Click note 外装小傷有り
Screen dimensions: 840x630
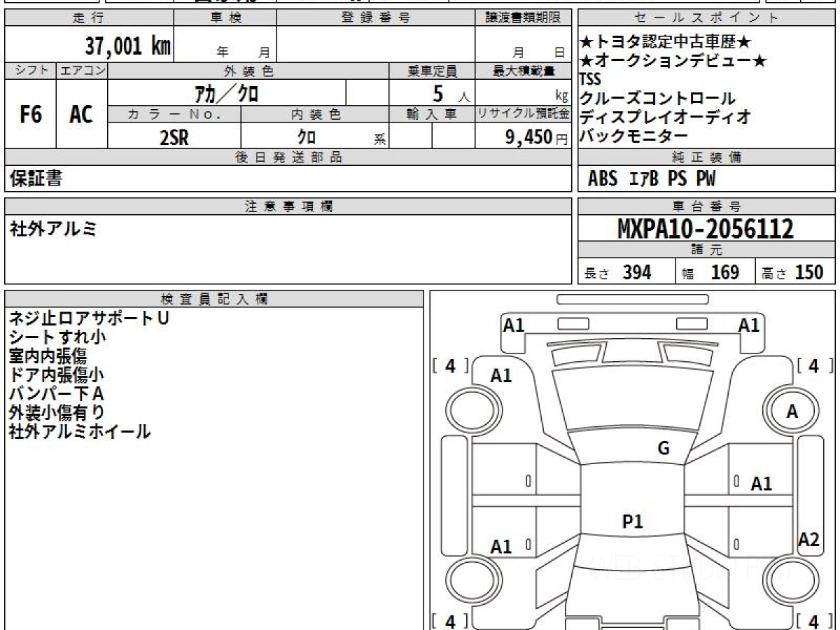click(57, 412)
